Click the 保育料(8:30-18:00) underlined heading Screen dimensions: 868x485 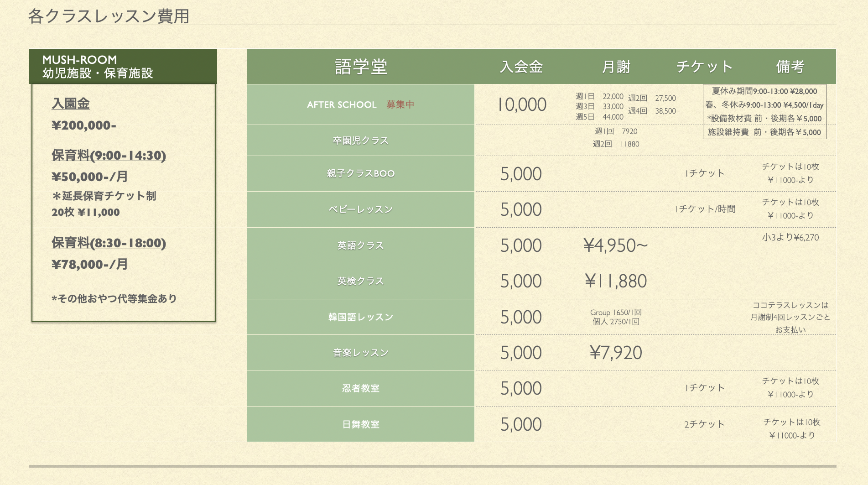point(109,243)
